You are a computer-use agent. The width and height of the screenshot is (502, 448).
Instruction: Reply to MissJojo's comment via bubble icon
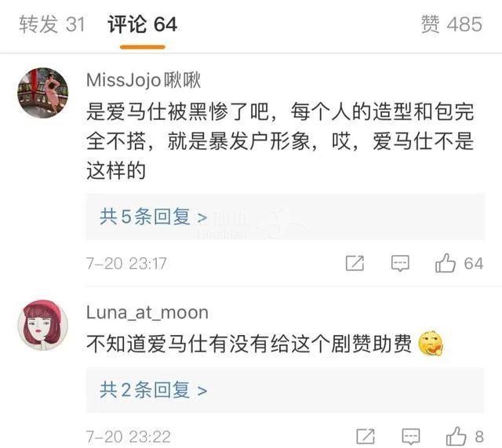(400, 264)
